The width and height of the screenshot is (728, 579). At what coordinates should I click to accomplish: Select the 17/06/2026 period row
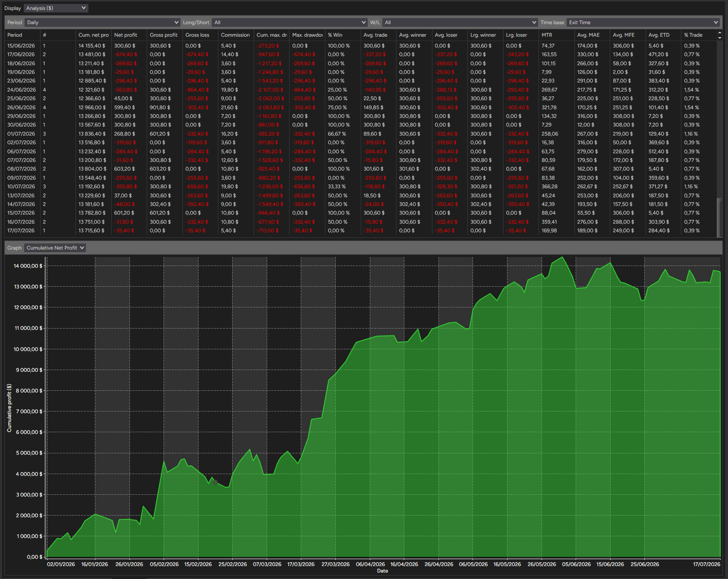coord(361,54)
